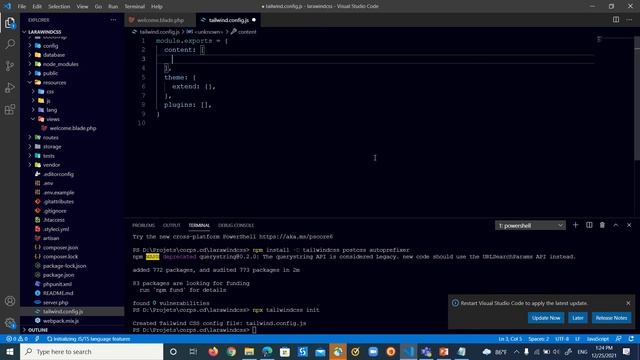Open composer.json in Explorer
The height and width of the screenshot is (360, 640).
tap(60, 247)
